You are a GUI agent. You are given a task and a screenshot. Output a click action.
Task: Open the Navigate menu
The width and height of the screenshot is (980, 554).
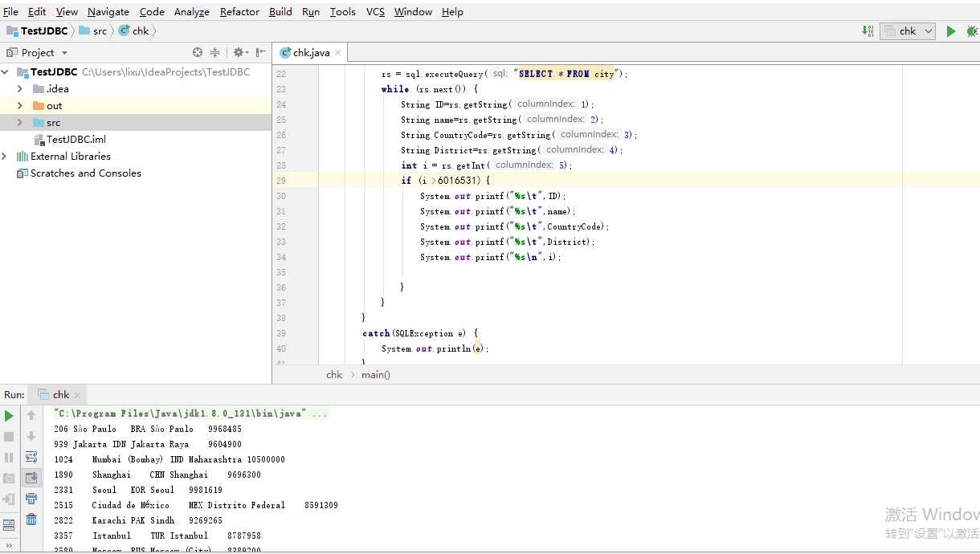pyautogui.click(x=108, y=11)
